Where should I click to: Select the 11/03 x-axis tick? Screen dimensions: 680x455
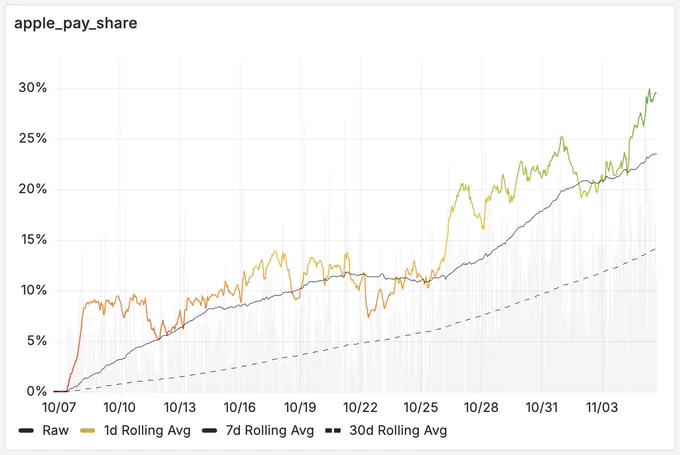(602, 407)
